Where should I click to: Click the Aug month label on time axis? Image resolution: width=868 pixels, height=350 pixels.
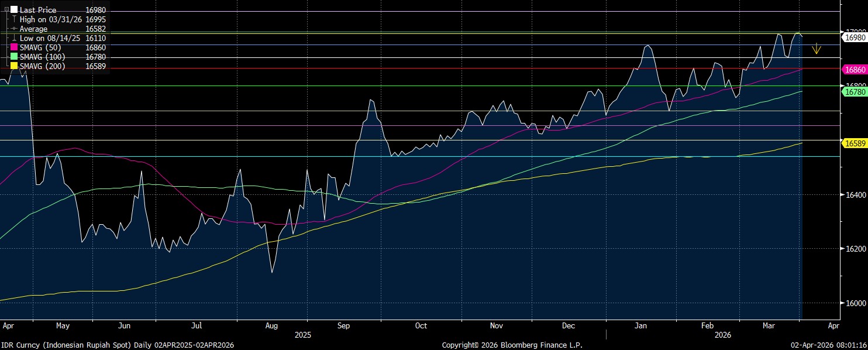click(271, 325)
